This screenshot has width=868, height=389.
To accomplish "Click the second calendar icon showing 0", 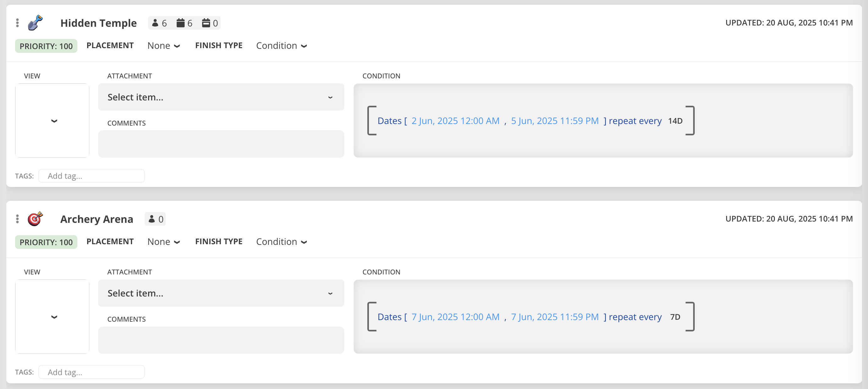I will [209, 23].
